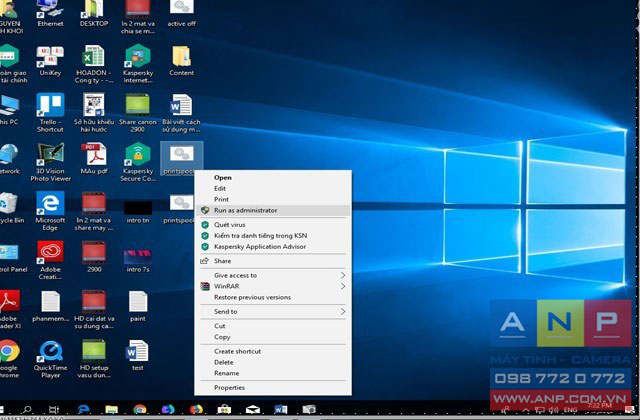Click Kiểm tra danh tiếng trong KSN
640x420 pixels.
(273, 236)
